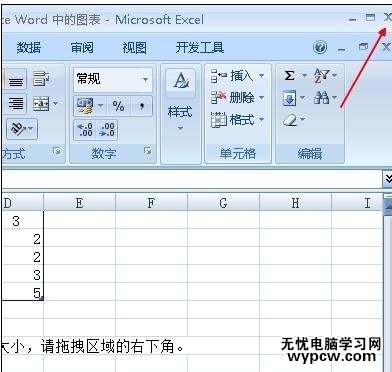Click into the formula bar input
Image resolution: width=392 pixels, height=372 pixels.
[x=192, y=179]
